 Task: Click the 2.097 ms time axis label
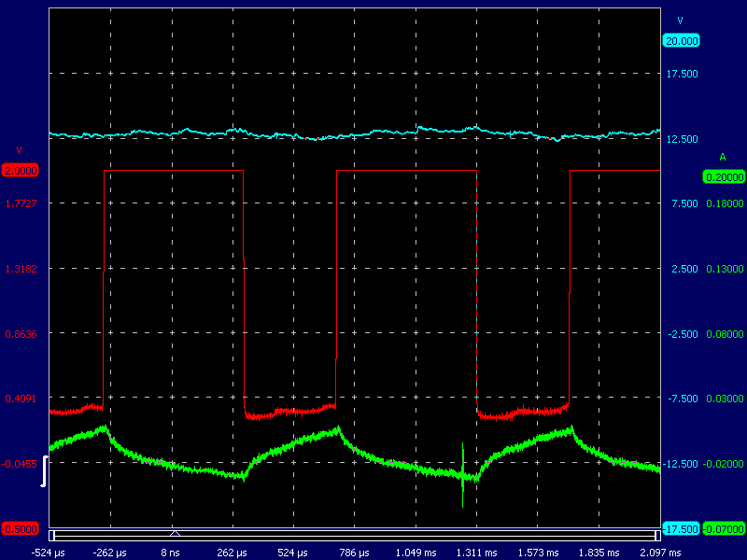tap(659, 553)
